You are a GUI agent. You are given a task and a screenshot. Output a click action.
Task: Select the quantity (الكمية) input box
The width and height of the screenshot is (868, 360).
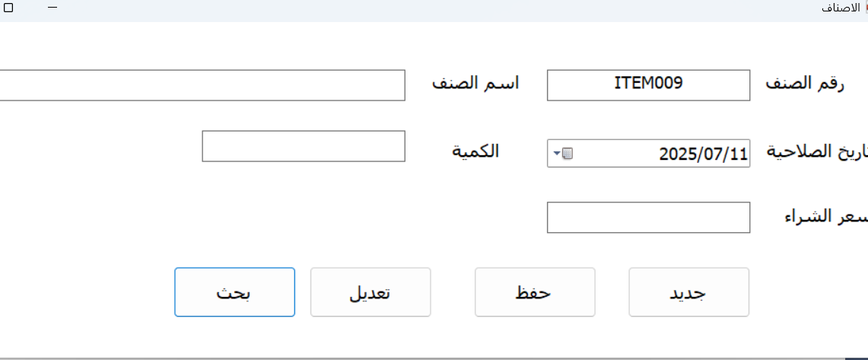click(x=303, y=146)
